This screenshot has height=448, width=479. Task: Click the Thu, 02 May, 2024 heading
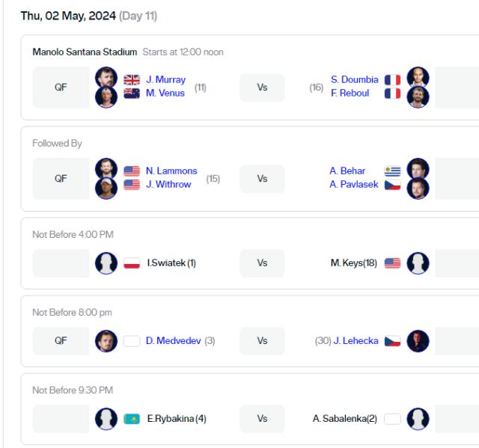(68, 16)
